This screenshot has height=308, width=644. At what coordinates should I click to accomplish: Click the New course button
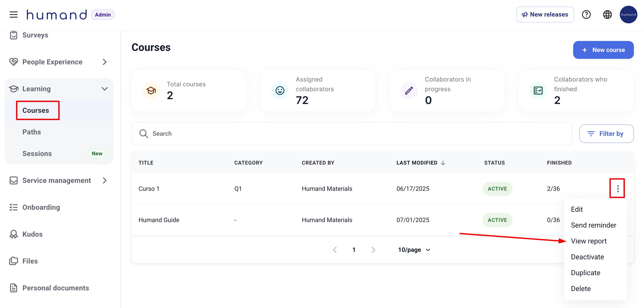point(603,50)
